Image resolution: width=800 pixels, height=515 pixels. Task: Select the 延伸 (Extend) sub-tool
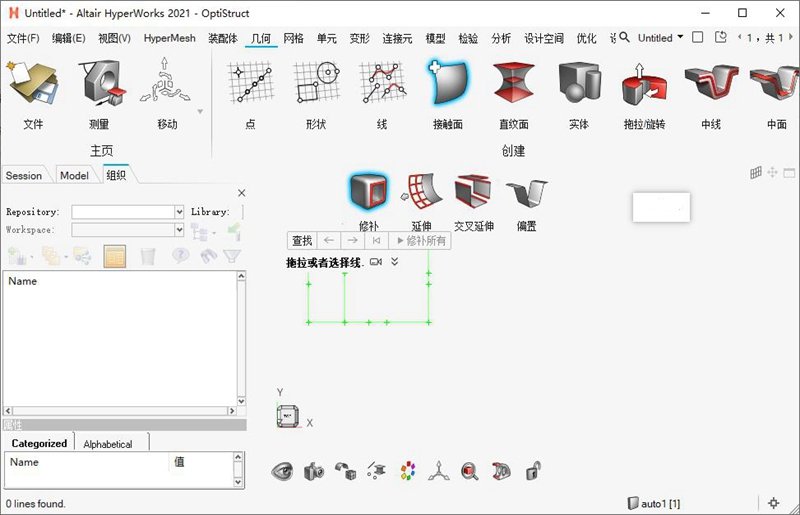tap(421, 191)
